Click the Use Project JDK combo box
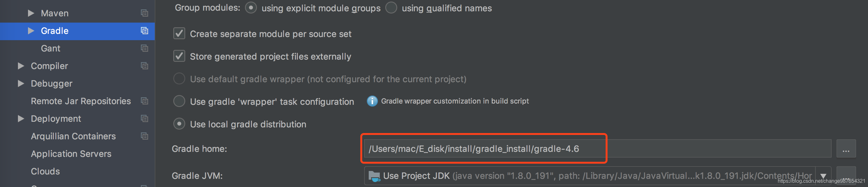The height and width of the screenshot is (187, 868). click(598, 176)
